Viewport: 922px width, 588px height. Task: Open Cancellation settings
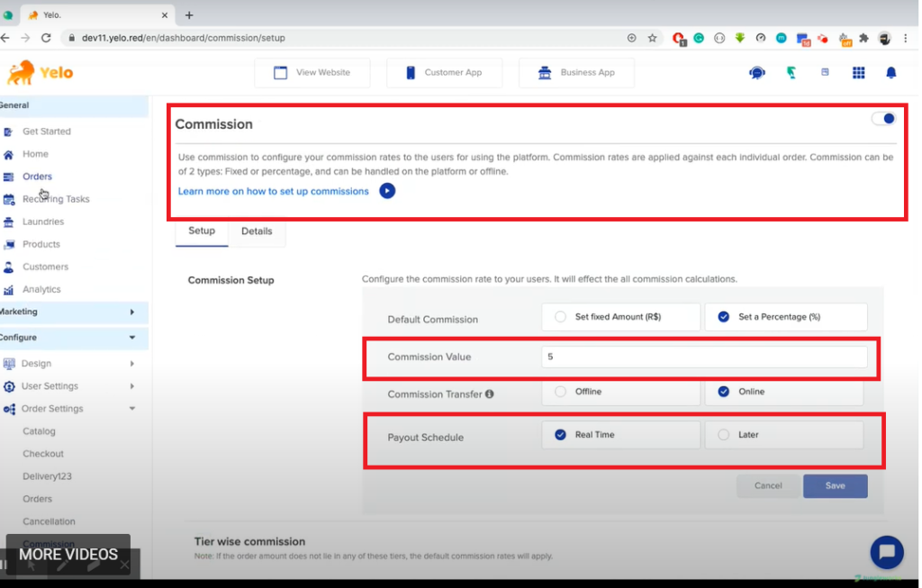49,521
